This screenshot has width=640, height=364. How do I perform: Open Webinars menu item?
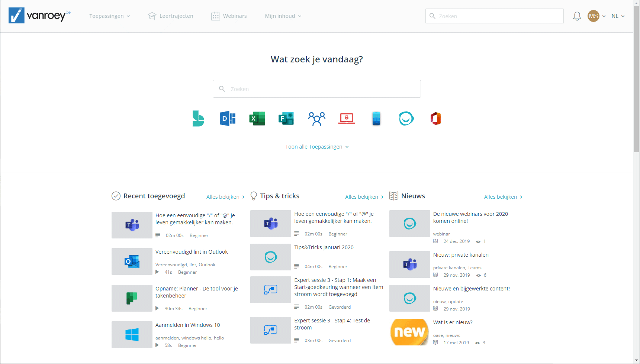[x=229, y=16]
